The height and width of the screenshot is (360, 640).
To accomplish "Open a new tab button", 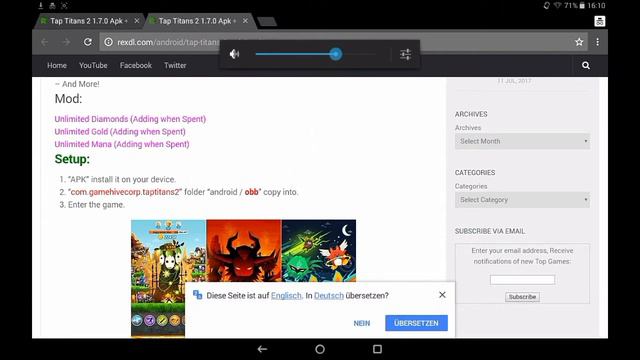I will (267, 22).
